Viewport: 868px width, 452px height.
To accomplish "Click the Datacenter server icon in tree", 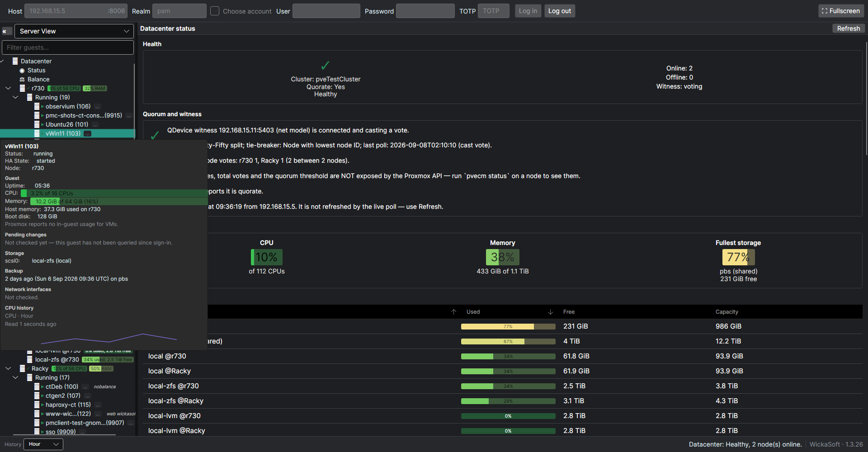I will 15,61.
